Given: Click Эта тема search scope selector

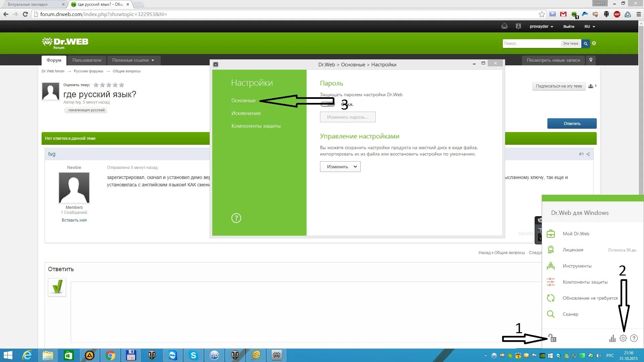Looking at the screenshot, I should pyautogui.click(x=571, y=44).
